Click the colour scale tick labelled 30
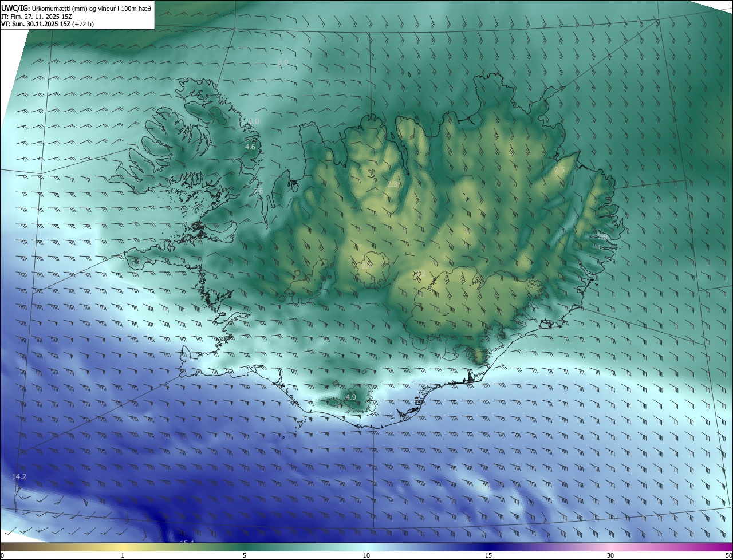733x560 pixels. [610, 555]
